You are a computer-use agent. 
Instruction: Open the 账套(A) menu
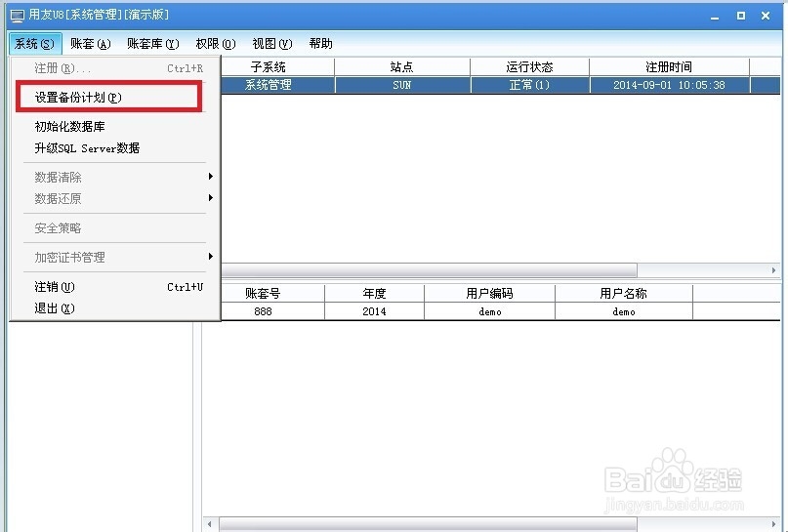tap(91, 44)
